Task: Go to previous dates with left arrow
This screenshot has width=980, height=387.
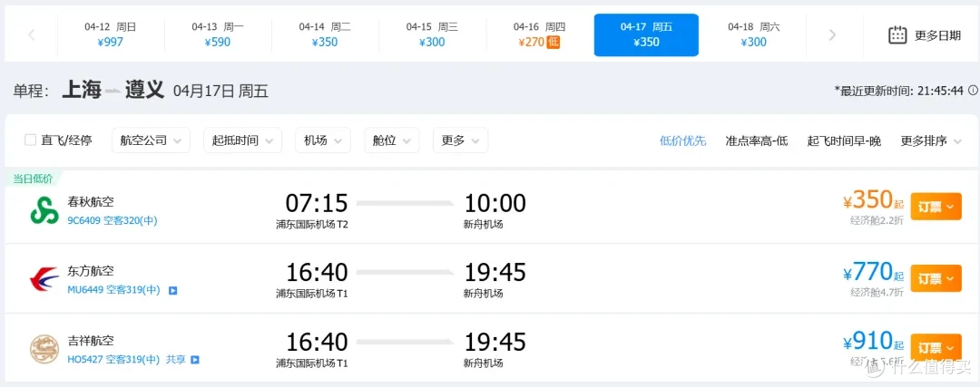Action: (x=31, y=35)
